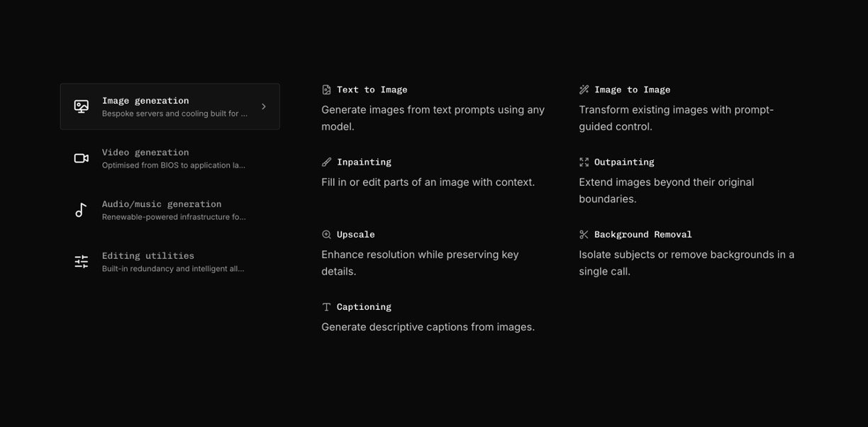This screenshot has width=868, height=427.
Task: Open the Background Removal heading link
Action: click(x=642, y=235)
